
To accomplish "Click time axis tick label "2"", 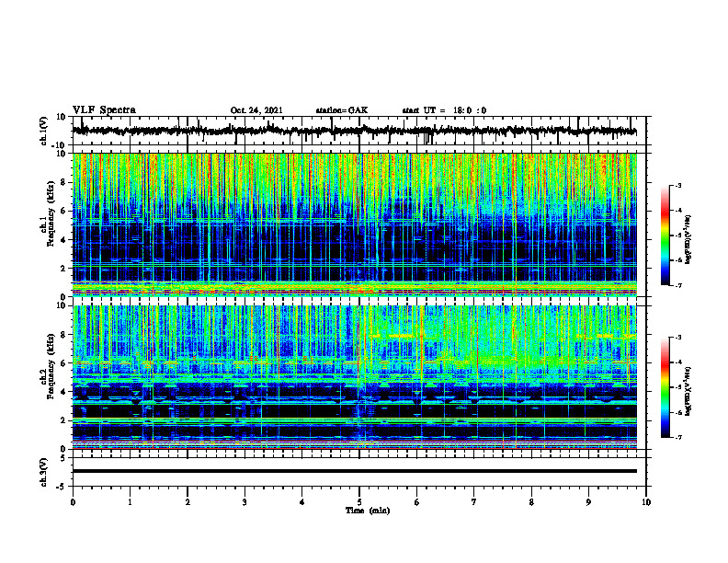I will click(x=188, y=502).
